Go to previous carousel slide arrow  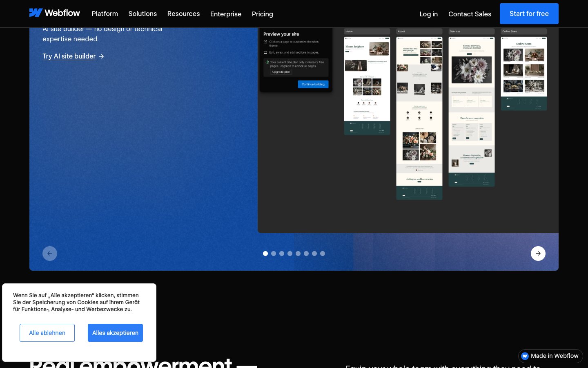(x=50, y=254)
